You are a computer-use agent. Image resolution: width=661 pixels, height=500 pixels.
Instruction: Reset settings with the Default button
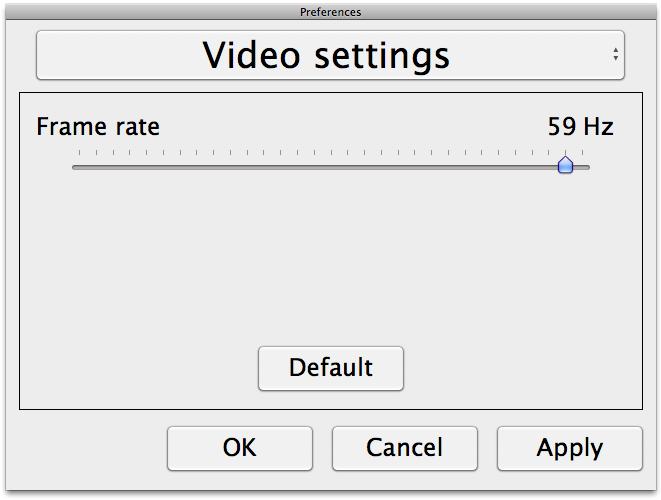(x=331, y=368)
